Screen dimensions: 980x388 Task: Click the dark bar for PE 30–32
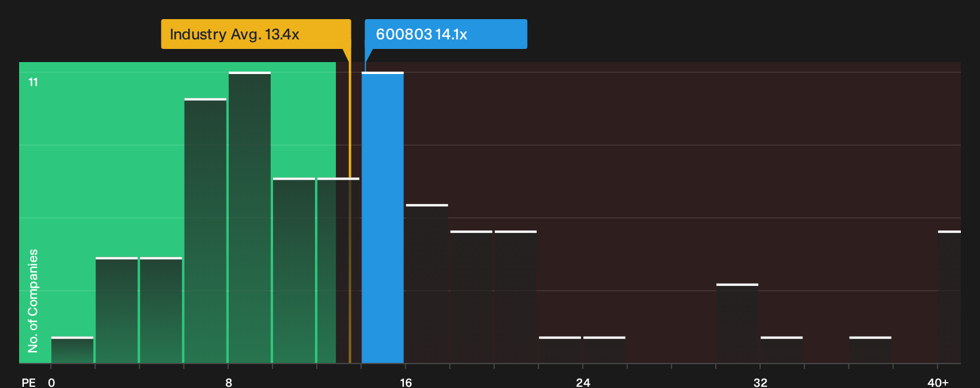[x=737, y=324]
